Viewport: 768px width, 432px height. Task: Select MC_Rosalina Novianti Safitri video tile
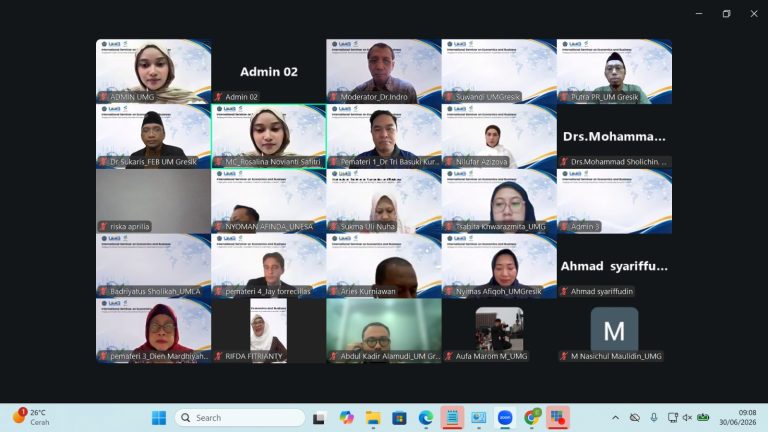click(268, 136)
